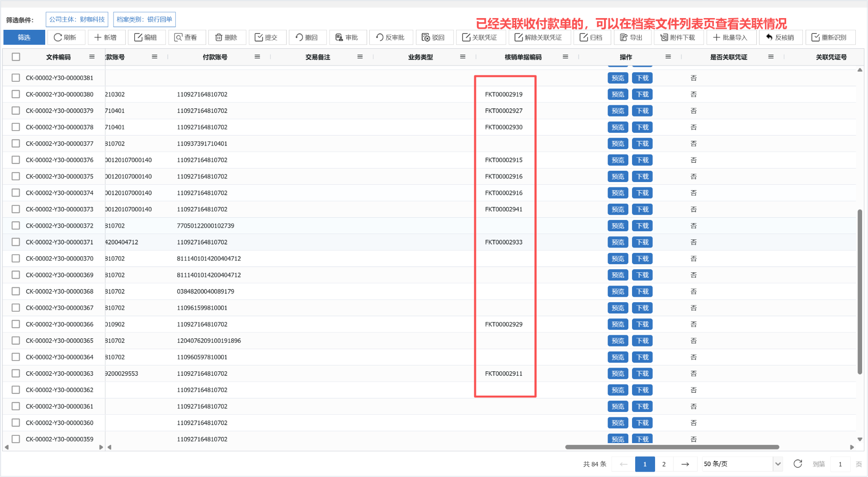This screenshot has height=477, width=868.
Task: Click the 重新识别 re-recognize button
Action: [x=830, y=37]
